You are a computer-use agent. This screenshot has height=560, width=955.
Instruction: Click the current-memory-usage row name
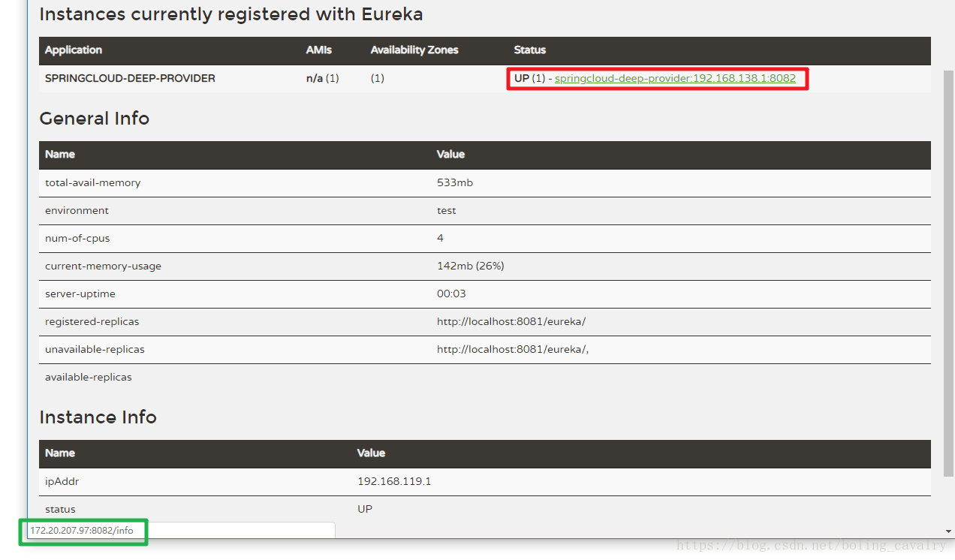[x=103, y=266]
